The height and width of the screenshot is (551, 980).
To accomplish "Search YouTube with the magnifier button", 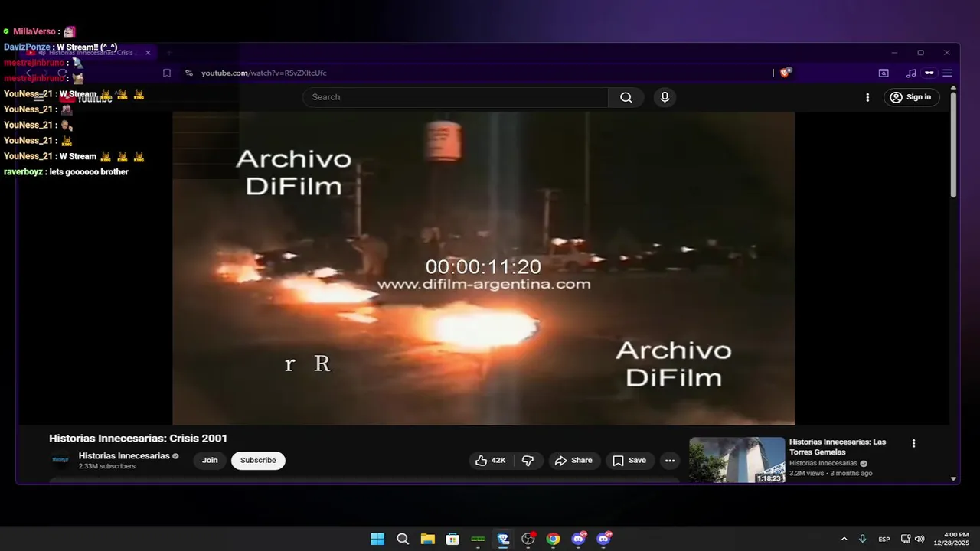I will [626, 97].
